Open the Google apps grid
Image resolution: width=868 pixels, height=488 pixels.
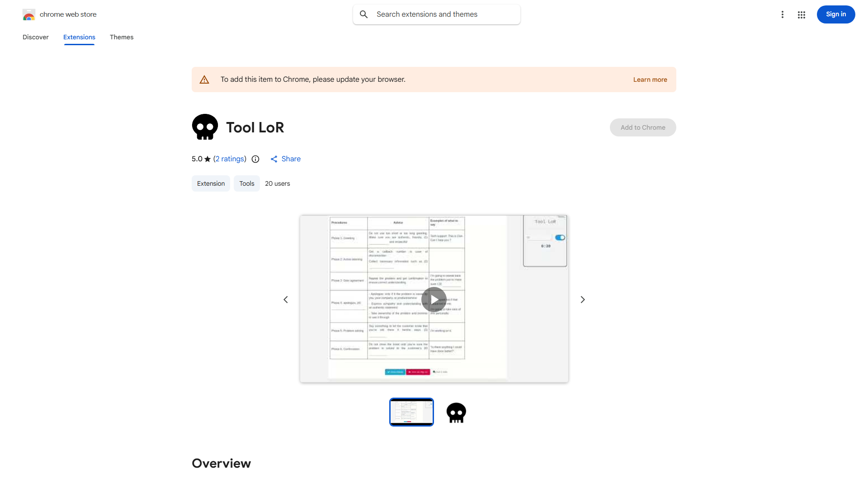(802, 15)
